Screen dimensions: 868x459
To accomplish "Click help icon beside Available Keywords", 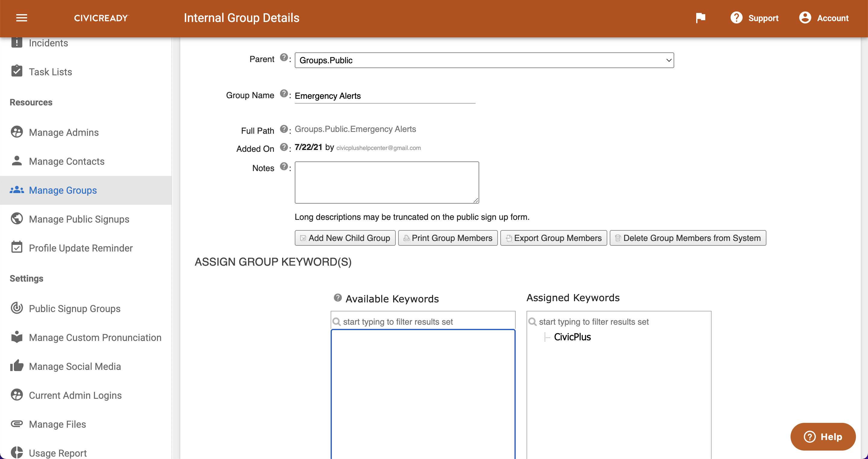I will coord(338,298).
